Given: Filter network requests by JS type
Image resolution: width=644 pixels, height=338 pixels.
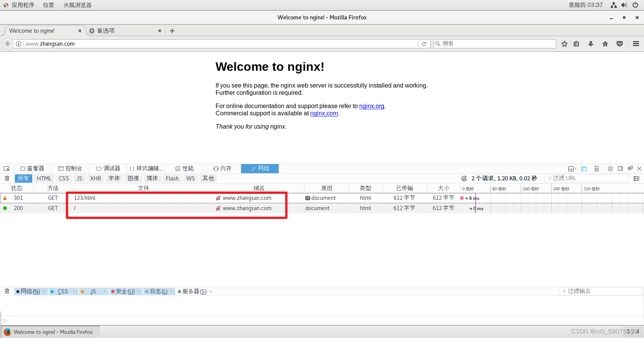Looking at the screenshot, I should pyautogui.click(x=79, y=179).
